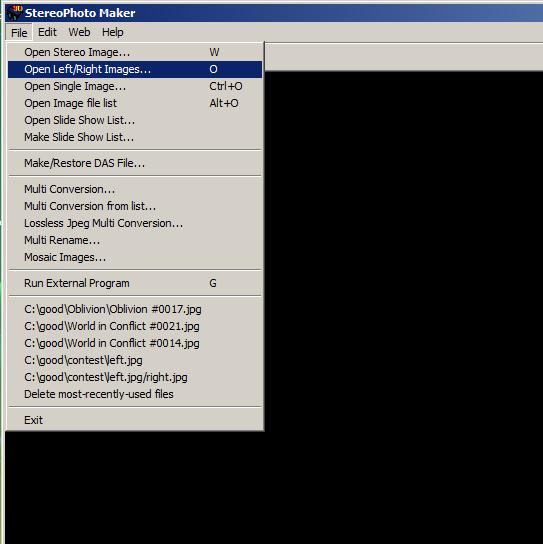Choose Open Slide Show List…
This screenshot has width=543, height=544.
pyautogui.click(x=135, y=120)
